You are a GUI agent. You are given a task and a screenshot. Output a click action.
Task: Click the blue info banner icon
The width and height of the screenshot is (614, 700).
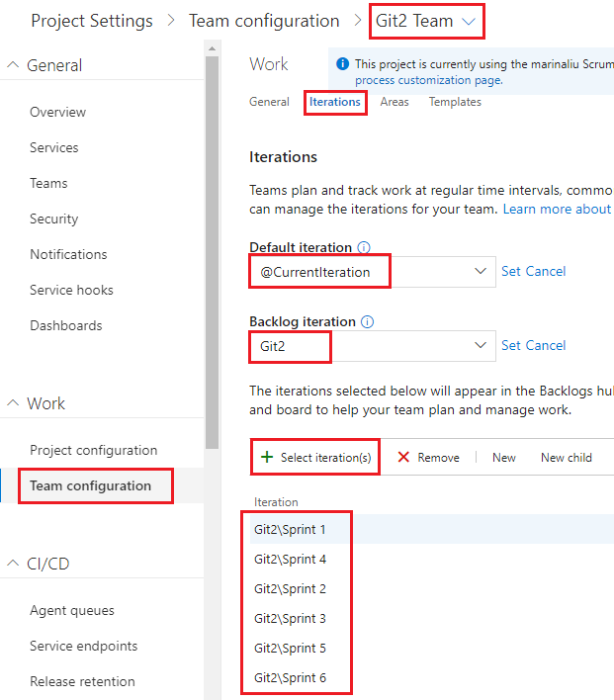pyautogui.click(x=342, y=64)
